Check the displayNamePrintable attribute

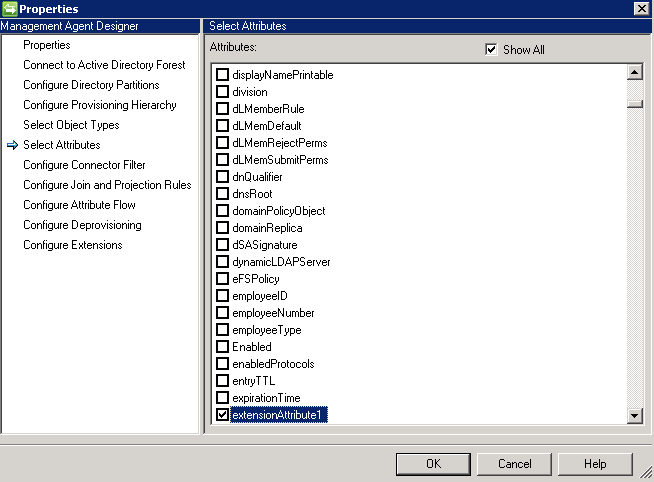(222, 75)
